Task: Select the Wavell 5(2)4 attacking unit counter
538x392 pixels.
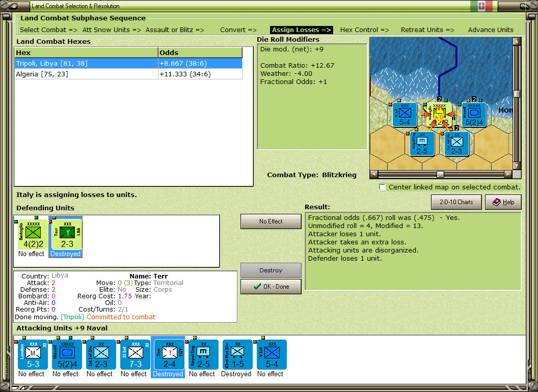Action: click(x=67, y=355)
